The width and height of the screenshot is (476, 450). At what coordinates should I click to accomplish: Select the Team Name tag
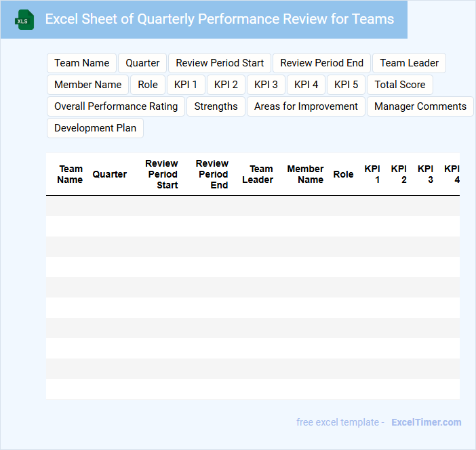81,63
